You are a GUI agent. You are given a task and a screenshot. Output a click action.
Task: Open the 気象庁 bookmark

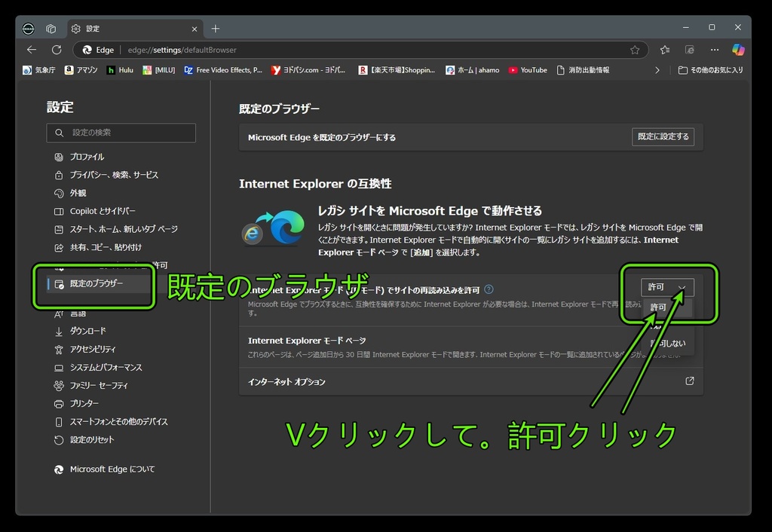[39, 70]
